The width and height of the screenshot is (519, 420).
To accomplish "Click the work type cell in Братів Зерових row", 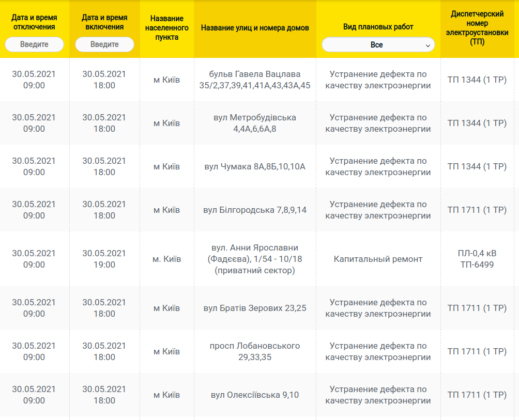I will 378,308.
